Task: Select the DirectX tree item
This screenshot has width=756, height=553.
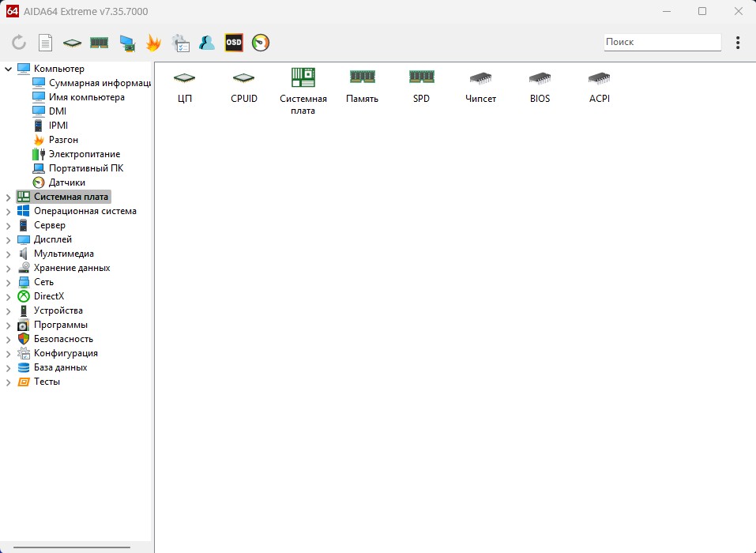Action: coord(41,296)
